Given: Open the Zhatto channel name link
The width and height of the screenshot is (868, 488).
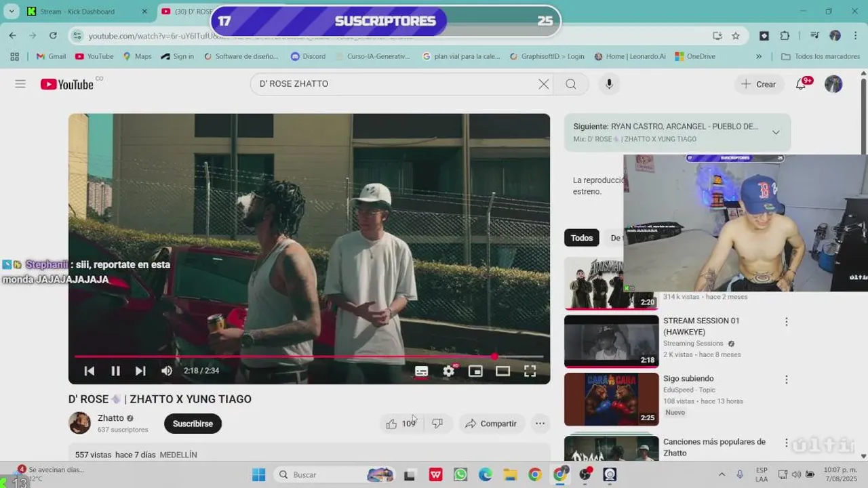Looking at the screenshot, I should [111, 418].
